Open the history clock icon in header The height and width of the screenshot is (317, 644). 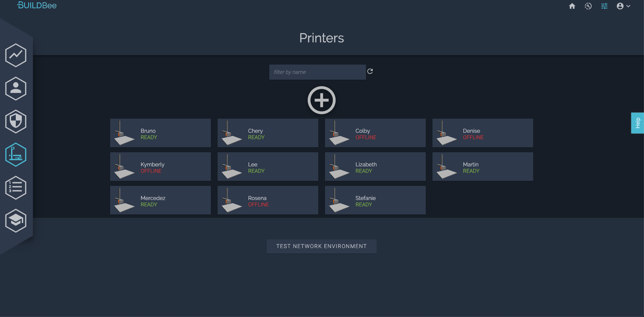[588, 6]
